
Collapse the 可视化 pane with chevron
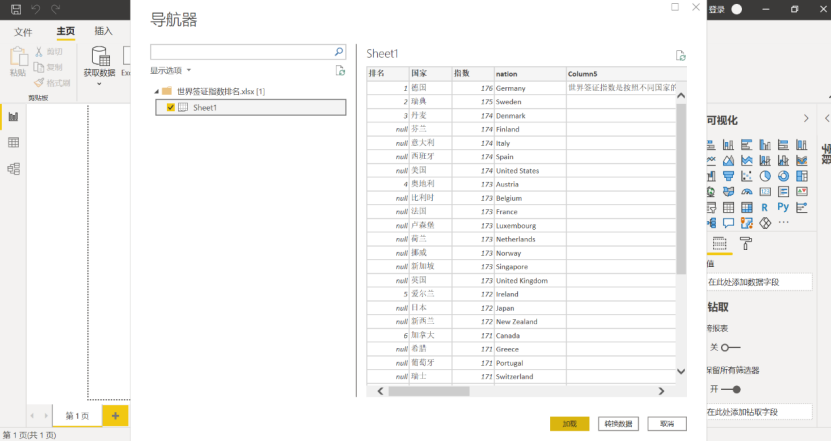[806, 119]
